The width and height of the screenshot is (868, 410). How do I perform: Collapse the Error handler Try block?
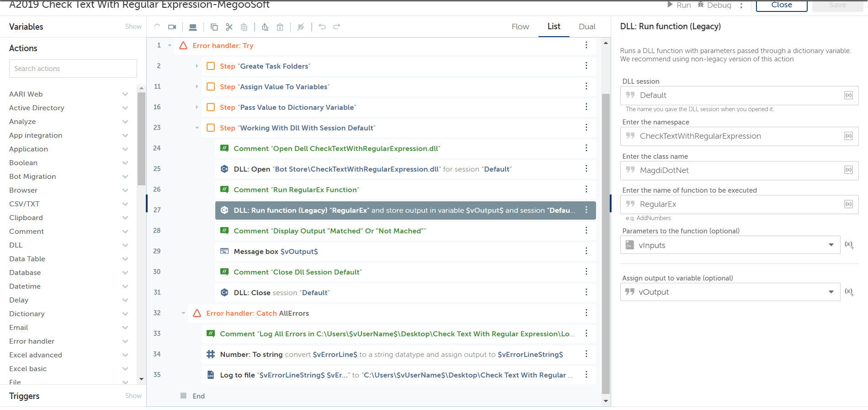(170, 45)
